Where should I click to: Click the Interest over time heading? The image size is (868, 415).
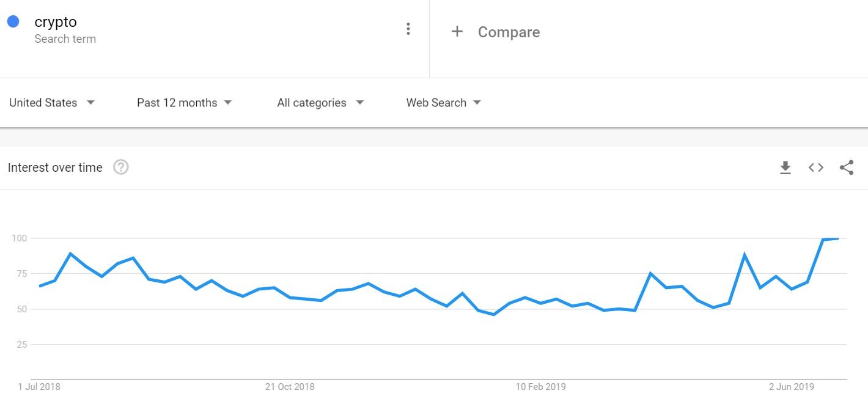coord(55,167)
